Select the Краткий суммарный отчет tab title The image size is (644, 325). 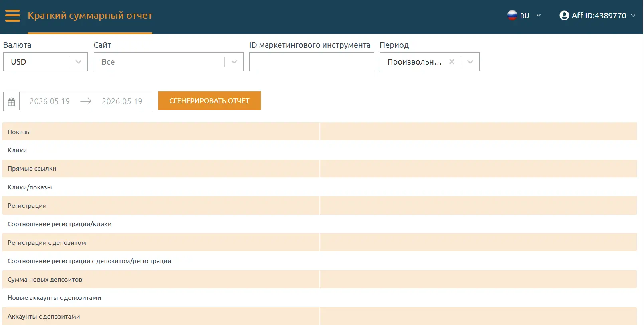click(90, 16)
